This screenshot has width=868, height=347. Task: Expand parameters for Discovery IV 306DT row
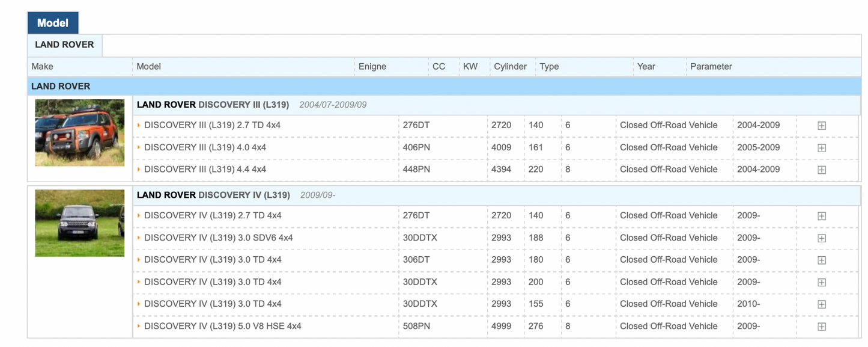pyautogui.click(x=822, y=260)
